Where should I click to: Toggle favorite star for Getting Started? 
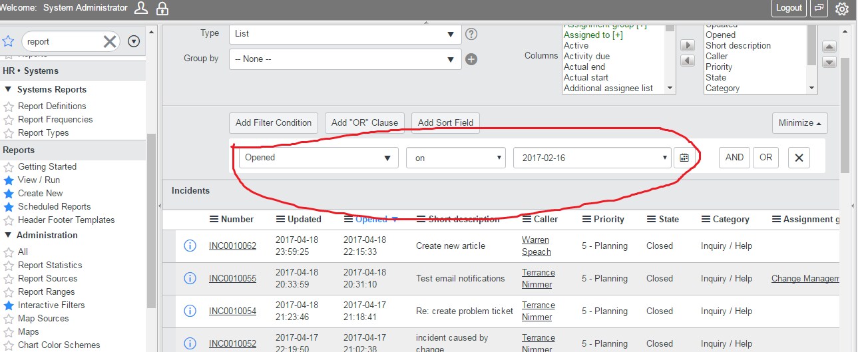(x=9, y=167)
